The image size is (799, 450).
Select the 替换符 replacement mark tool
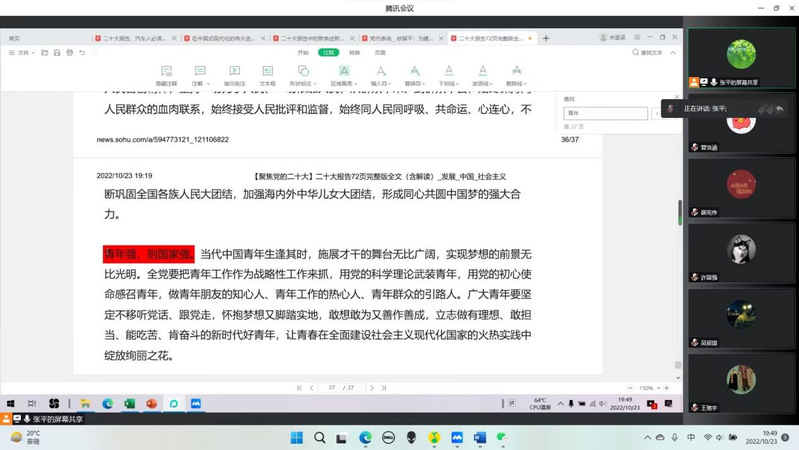[413, 75]
